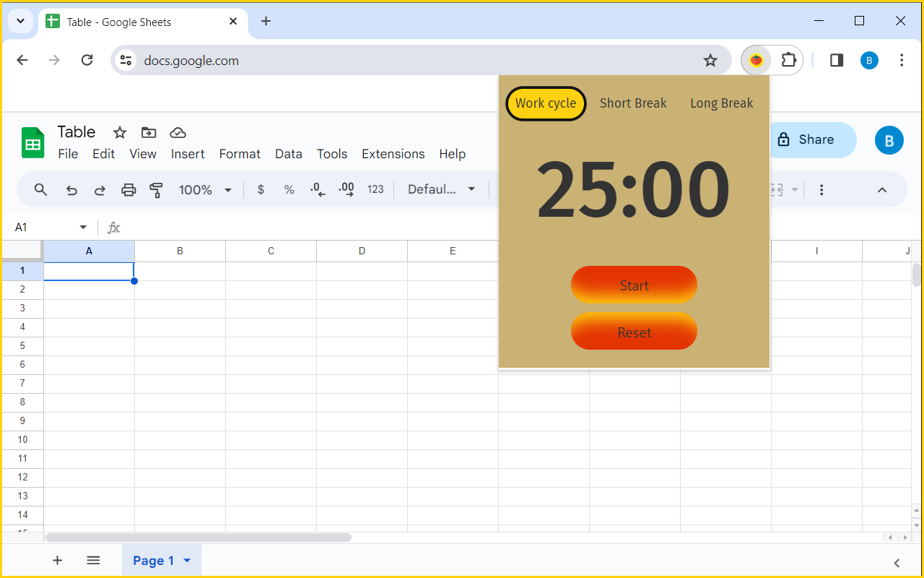Bookmark this page with the star icon
The width and height of the screenshot is (924, 578).
(710, 61)
